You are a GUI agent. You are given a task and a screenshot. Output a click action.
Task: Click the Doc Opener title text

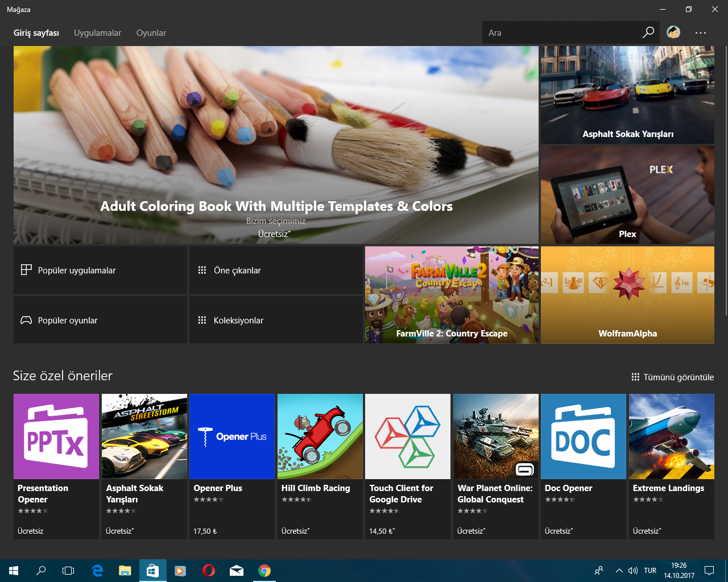(568, 488)
